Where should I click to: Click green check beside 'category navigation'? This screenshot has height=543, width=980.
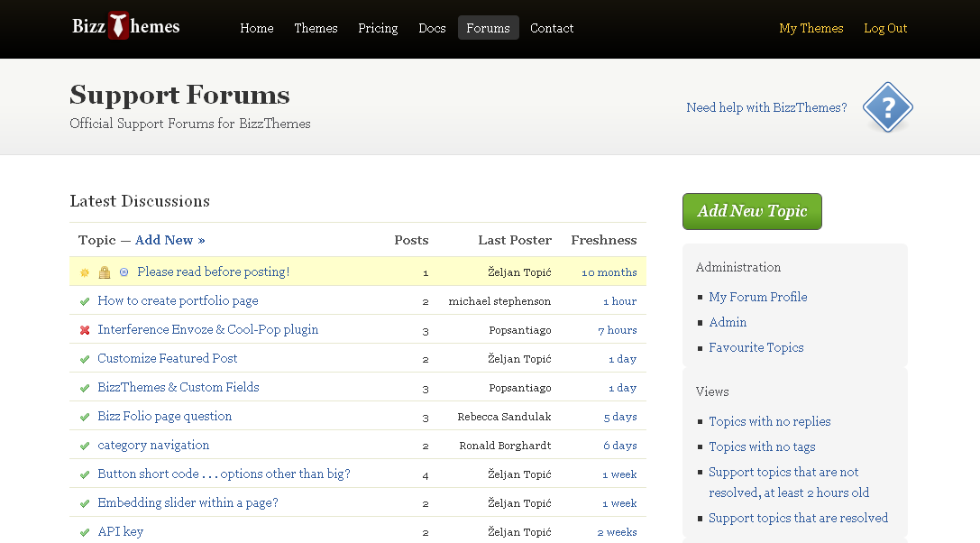85,446
